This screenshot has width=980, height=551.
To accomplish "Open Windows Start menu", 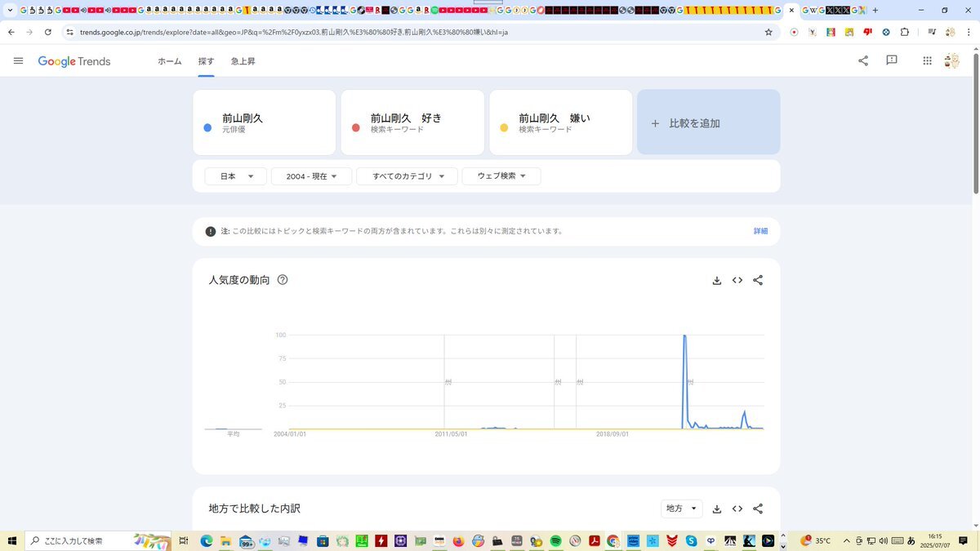I will click(x=12, y=540).
